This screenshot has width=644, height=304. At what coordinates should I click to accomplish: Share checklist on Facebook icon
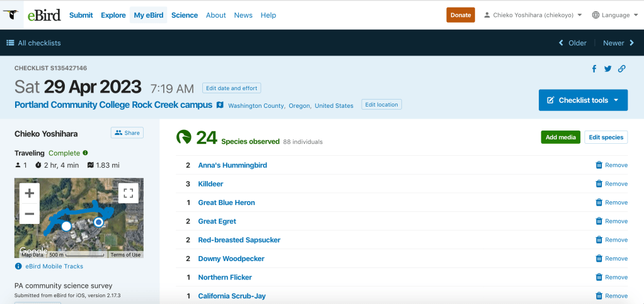click(x=594, y=69)
